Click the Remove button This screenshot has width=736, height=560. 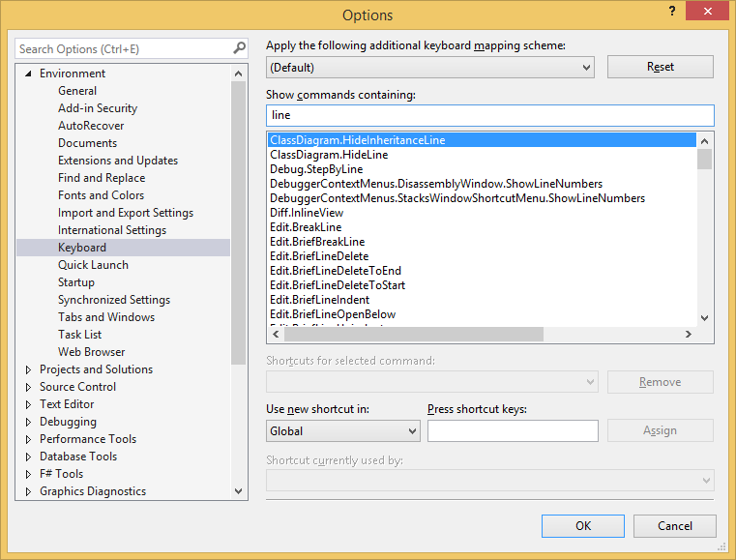coord(660,382)
